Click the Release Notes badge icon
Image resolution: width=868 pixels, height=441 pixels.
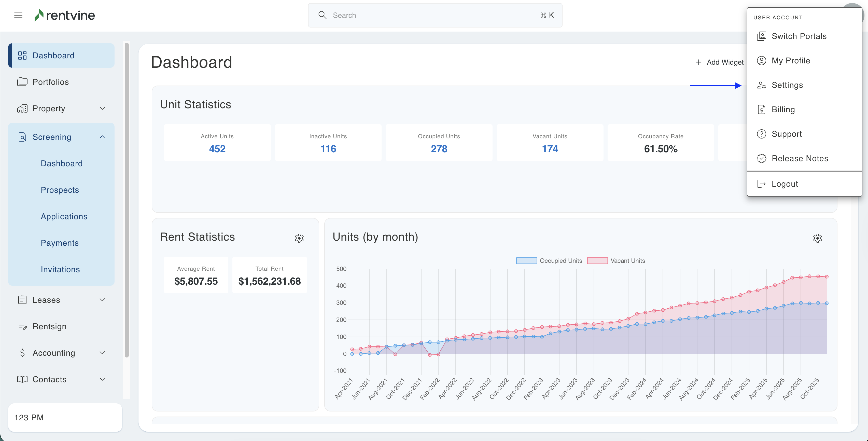[762, 158]
